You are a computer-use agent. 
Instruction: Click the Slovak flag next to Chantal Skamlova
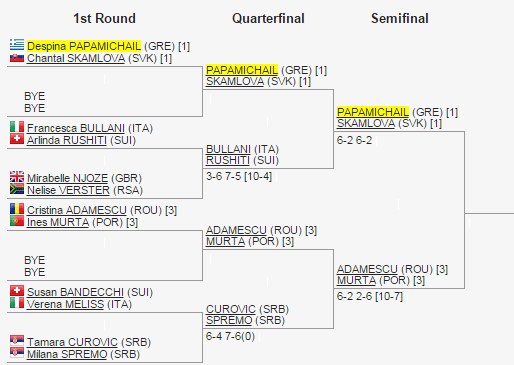click(x=17, y=58)
